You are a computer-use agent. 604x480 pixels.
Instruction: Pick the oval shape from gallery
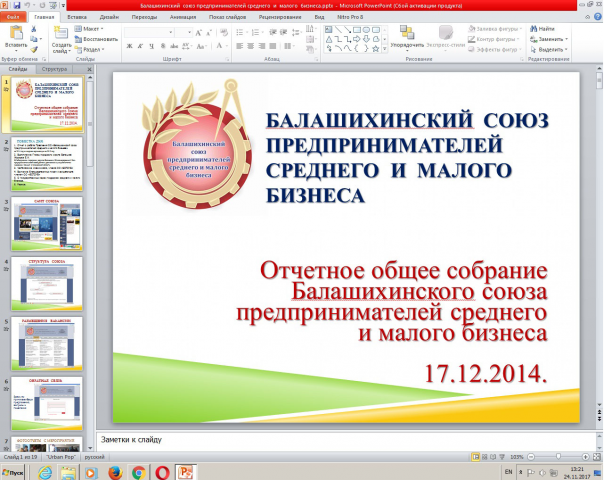366,30
